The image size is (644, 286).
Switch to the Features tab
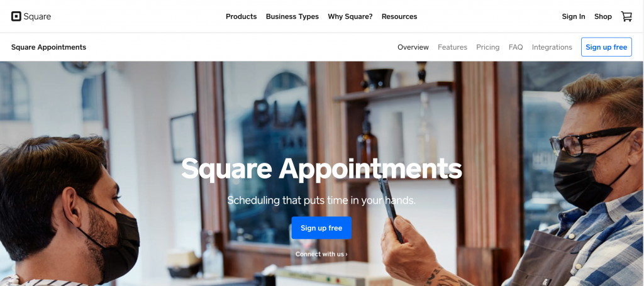coord(452,47)
